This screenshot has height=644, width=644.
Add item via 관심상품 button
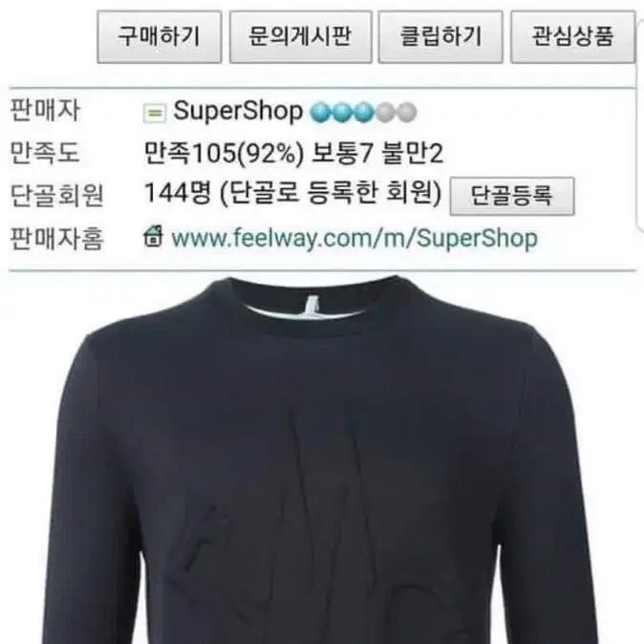pos(573,37)
